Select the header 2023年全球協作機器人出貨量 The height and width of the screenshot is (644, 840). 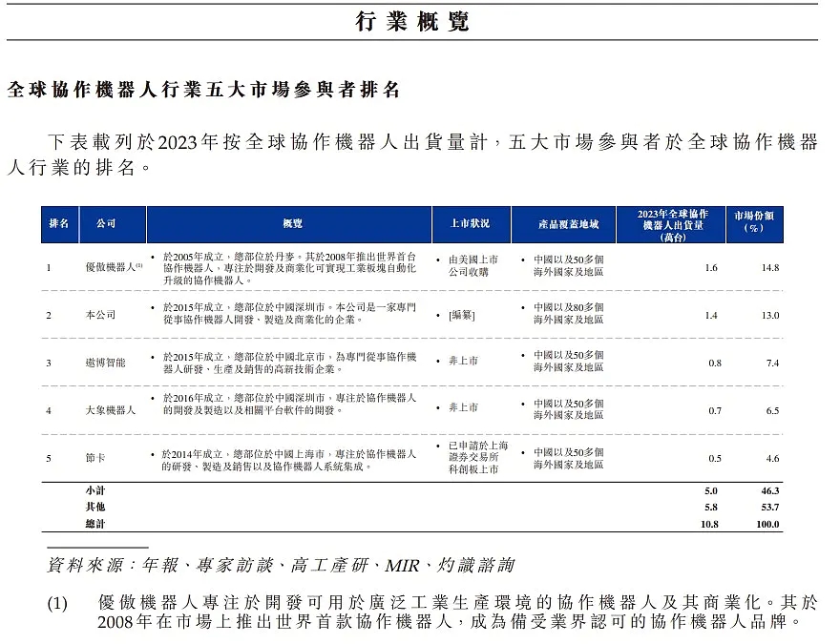673,225
